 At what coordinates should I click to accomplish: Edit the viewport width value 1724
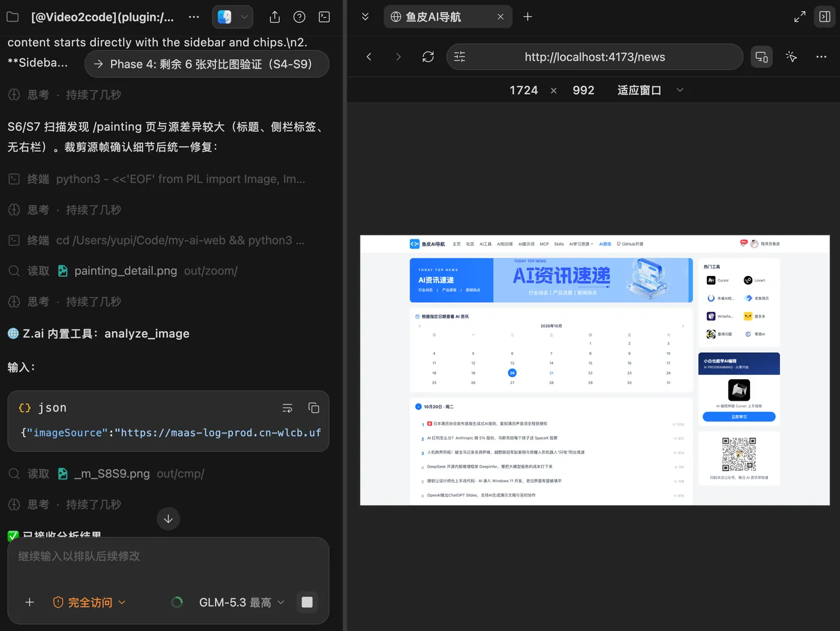[x=524, y=90]
